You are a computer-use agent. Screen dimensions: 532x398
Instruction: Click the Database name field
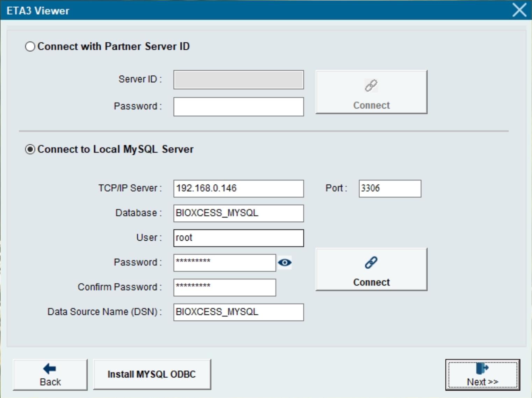238,213
